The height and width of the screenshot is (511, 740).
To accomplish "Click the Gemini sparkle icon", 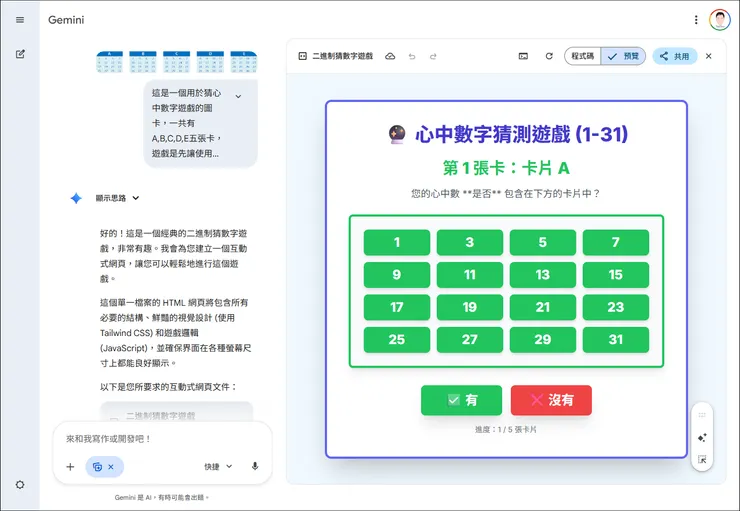I will pyautogui.click(x=76, y=198).
